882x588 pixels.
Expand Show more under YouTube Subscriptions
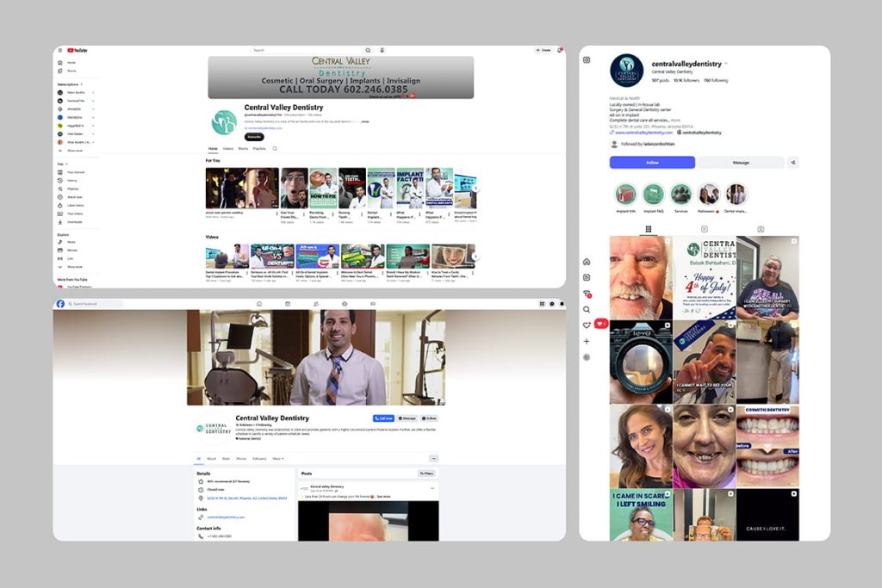tap(71, 151)
